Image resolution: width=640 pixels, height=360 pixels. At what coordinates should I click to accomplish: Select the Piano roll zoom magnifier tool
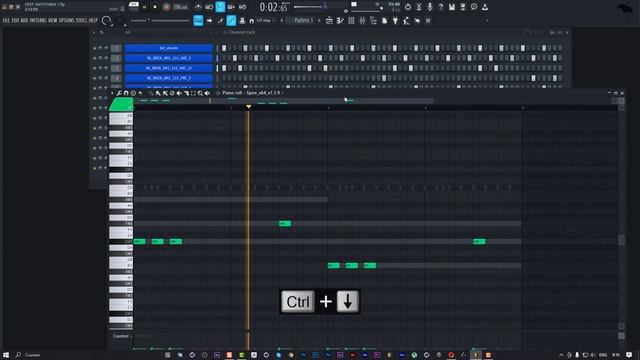[200, 93]
